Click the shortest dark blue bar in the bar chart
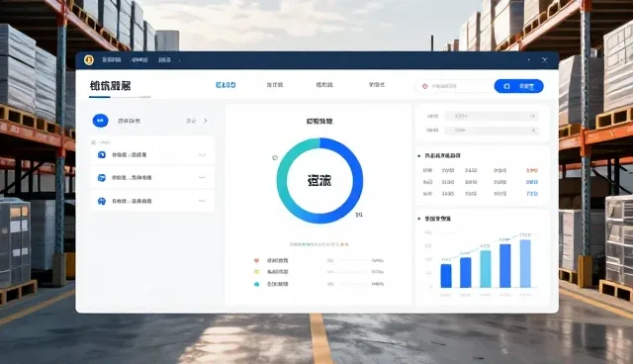This screenshot has height=364, width=633. 446,276
